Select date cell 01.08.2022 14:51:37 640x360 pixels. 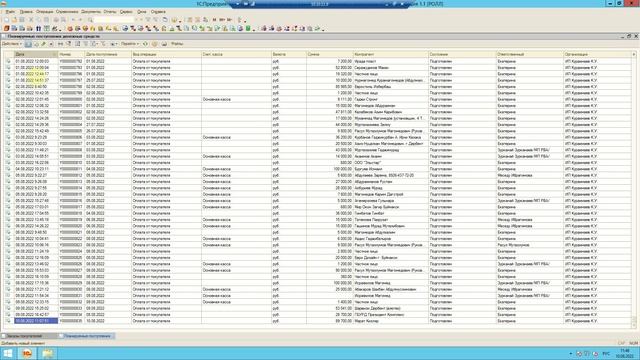36,80
